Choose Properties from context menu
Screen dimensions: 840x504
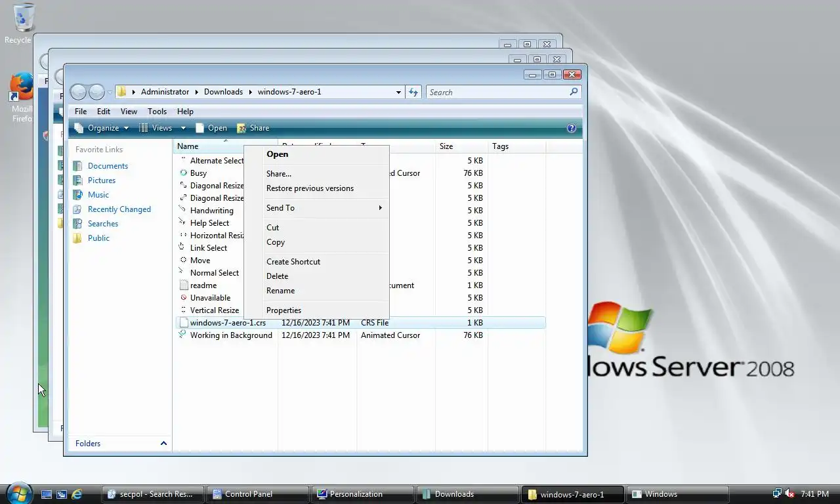317,310
